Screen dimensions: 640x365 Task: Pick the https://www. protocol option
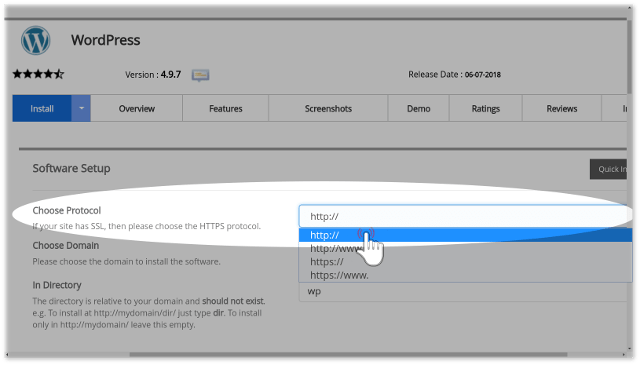(x=465, y=276)
